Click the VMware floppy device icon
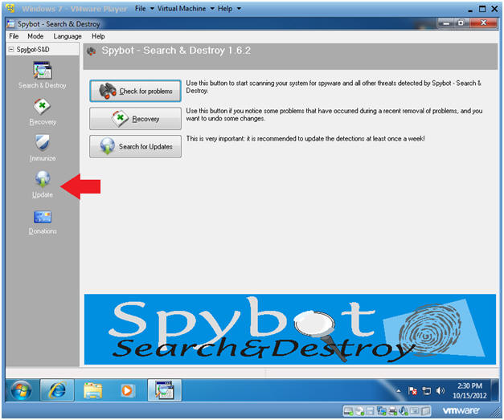Screen dimensions: 504x420 (371, 410)
